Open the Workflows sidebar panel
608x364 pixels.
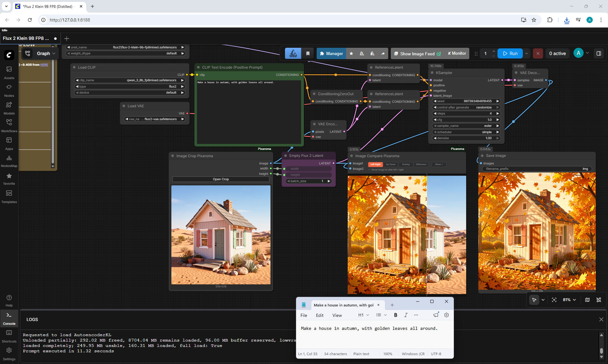pyautogui.click(x=9, y=126)
